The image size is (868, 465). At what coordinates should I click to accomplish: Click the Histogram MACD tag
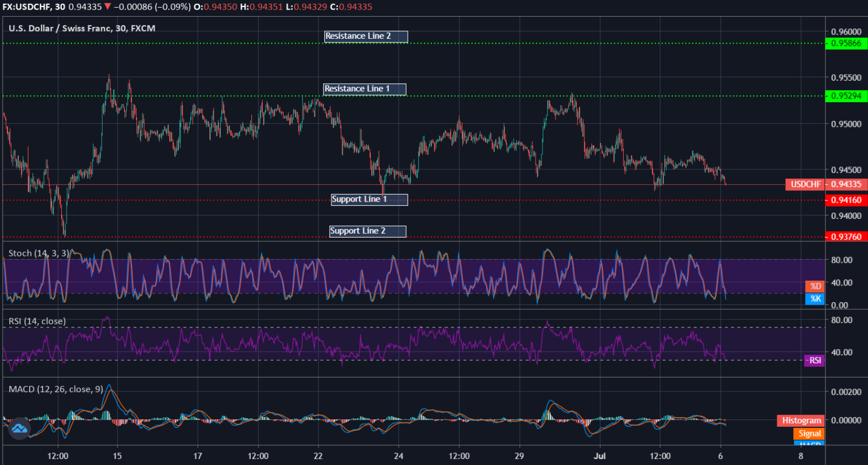click(801, 420)
